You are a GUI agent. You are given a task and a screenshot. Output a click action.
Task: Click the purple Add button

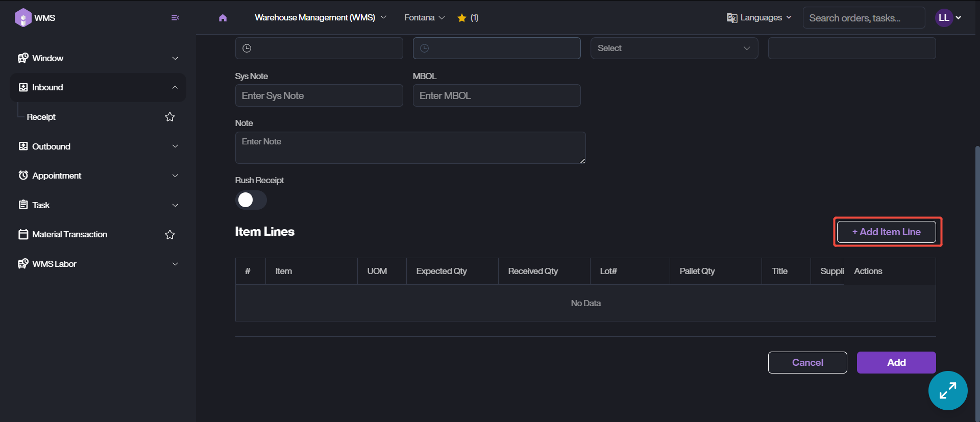[x=896, y=362]
